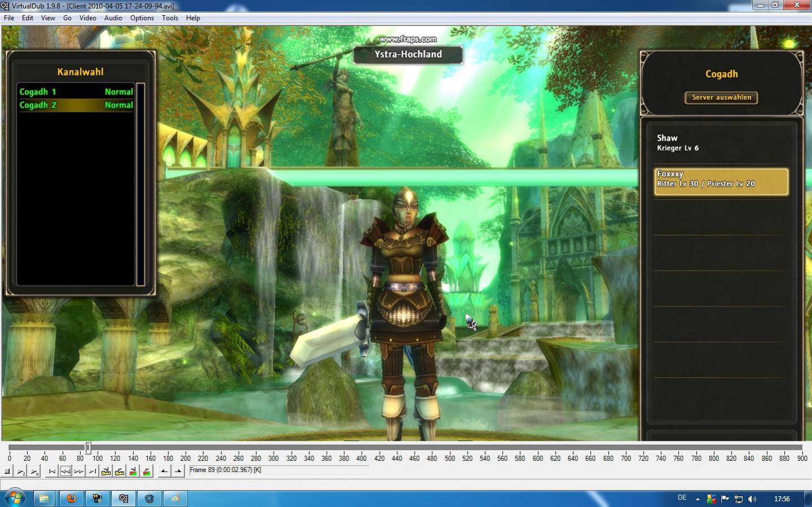This screenshot has width=812, height=507.
Task: Switch to the Fraps taskbar button
Action: [97, 499]
